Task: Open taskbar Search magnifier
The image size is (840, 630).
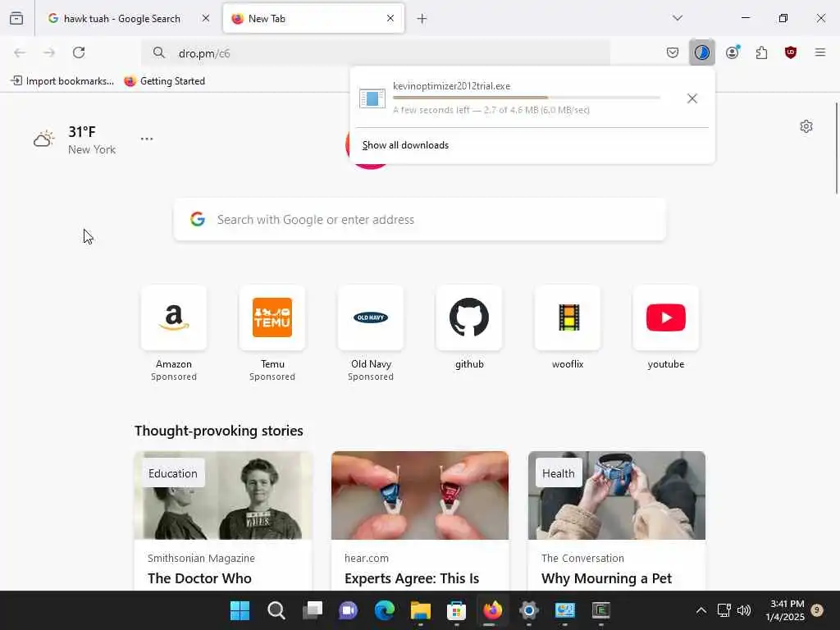Action: [276, 610]
